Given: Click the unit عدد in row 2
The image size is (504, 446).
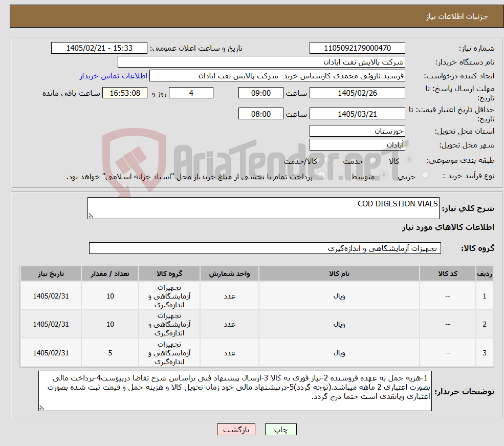Looking at the screenshot, I should [230, 325].
